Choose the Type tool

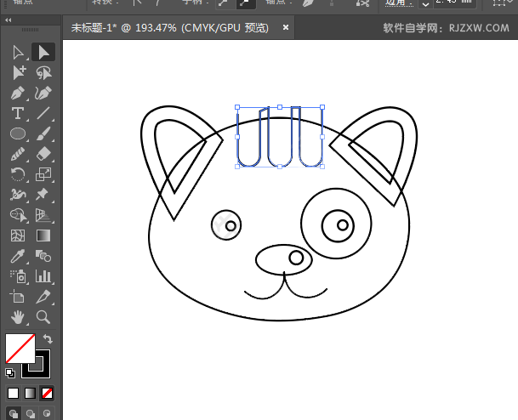coord(18,113)
